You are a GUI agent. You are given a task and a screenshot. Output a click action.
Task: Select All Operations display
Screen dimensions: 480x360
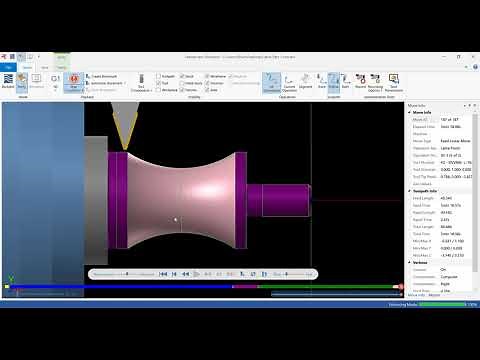click(271, 83)
